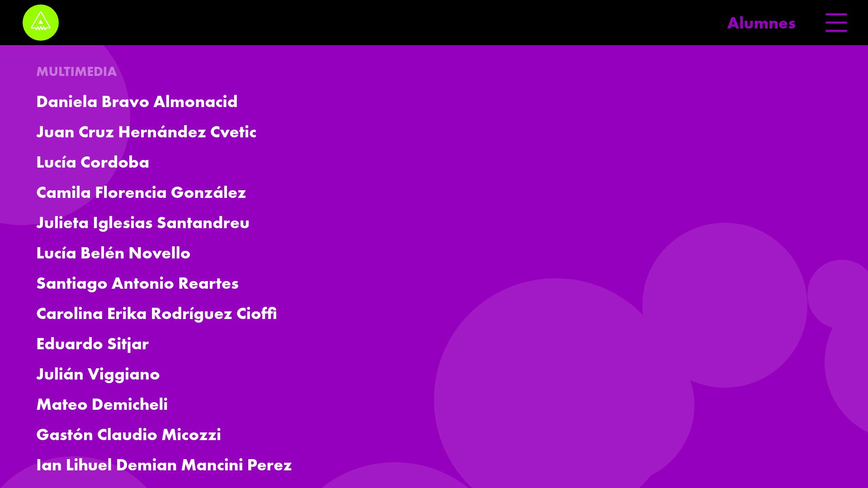Click Gastón Claudio Micozzi
Screen dimensions: 868x488
coord(129,435)
